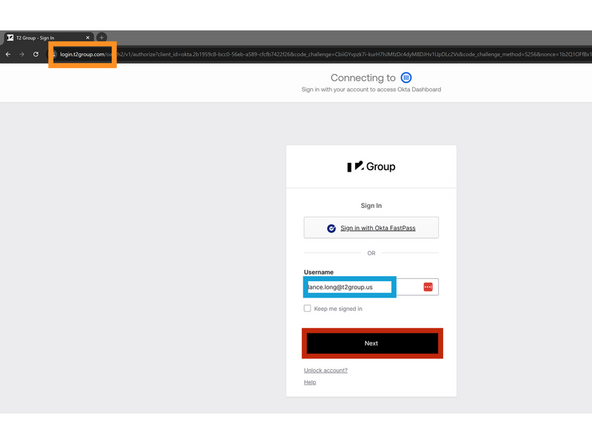Click the 'Sign In' form heading
Image resolution: width=592 pixels, height=444 pixels.
(371, 205)
